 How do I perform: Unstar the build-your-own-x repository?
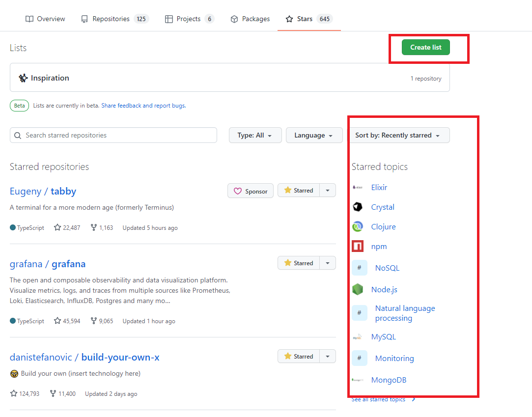299,357
